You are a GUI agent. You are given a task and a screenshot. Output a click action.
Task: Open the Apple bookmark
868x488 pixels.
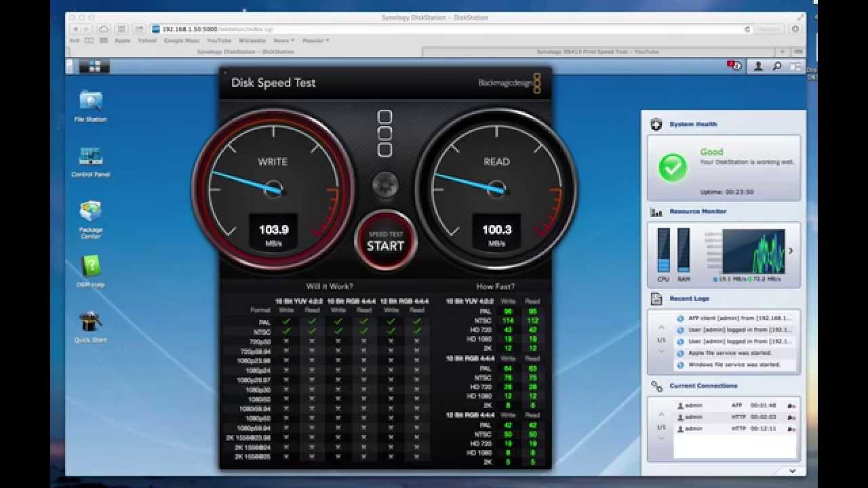point(123,41)
